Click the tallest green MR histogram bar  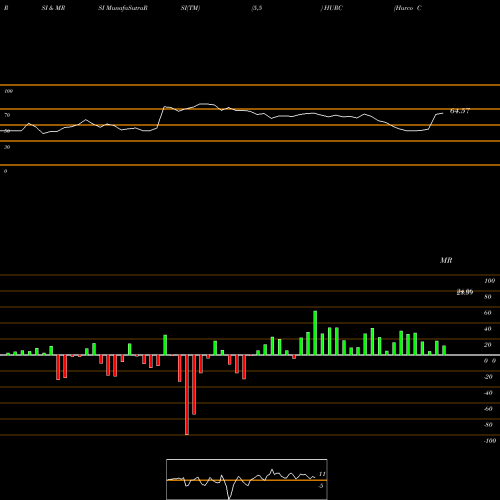point(315,333)
